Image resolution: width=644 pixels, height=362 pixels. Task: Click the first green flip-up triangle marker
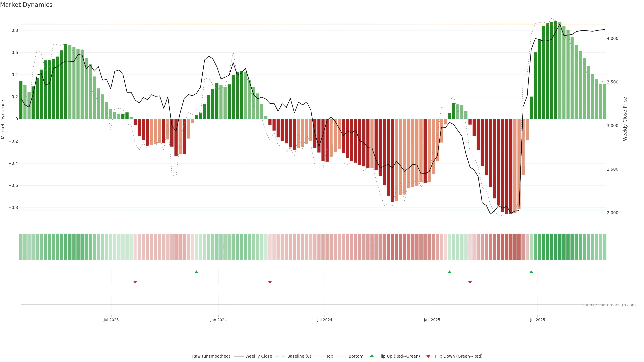coord(197,272)
